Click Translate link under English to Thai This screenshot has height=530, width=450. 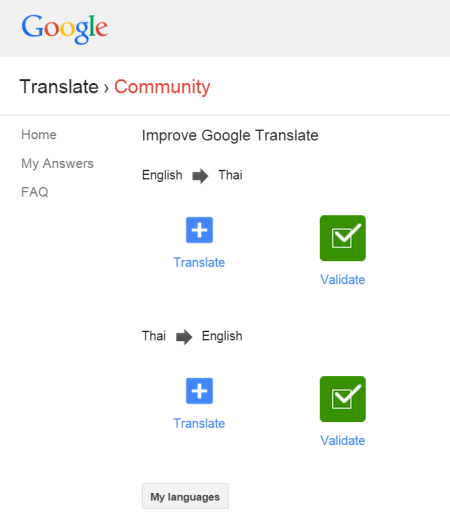pos(199,262)
